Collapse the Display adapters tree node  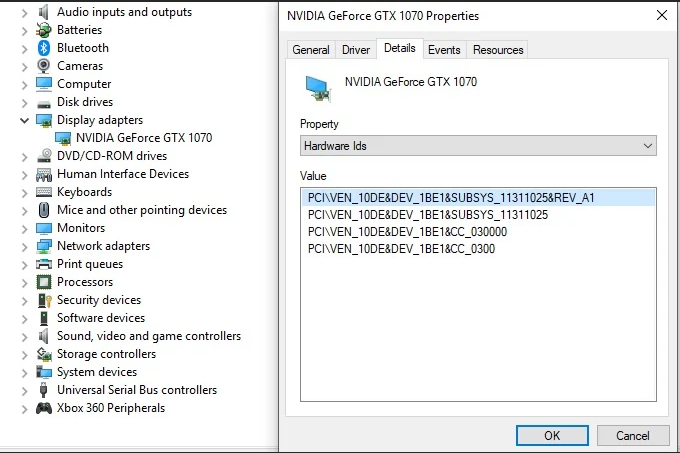click(25, 120)
